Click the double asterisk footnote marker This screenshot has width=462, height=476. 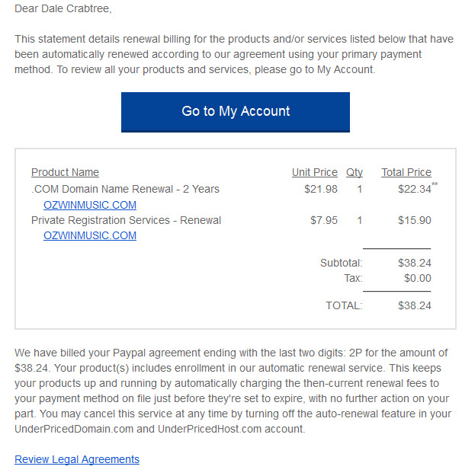435,184
